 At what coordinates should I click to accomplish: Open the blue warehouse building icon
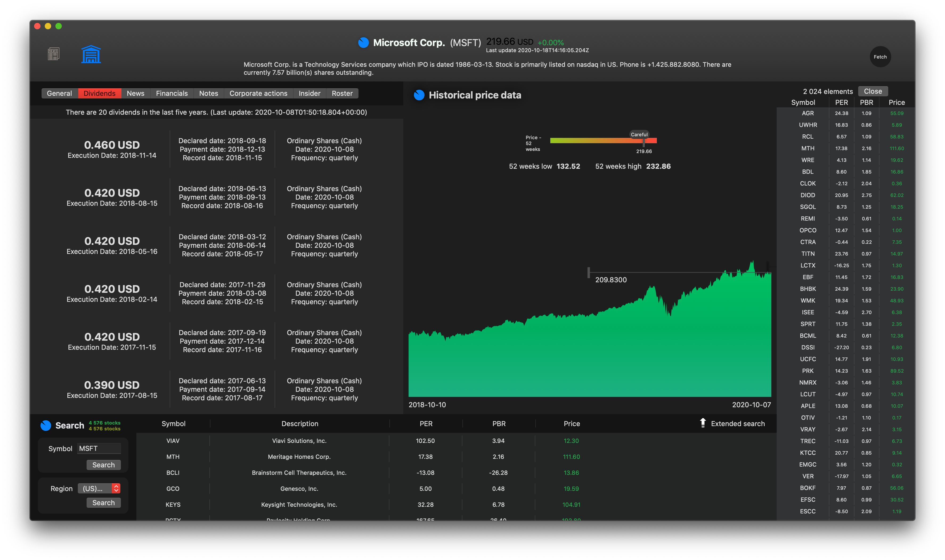pyautogui.click(x=91, y=54)
